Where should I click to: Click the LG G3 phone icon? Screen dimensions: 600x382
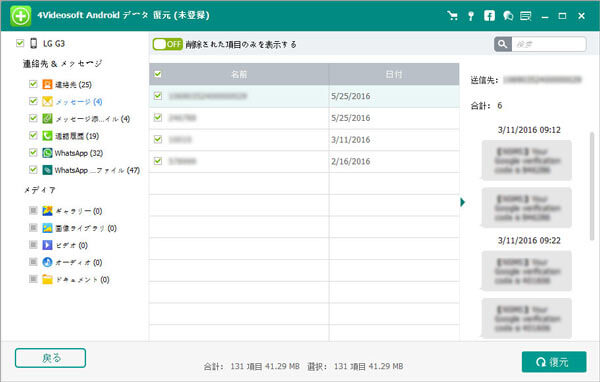34,43
